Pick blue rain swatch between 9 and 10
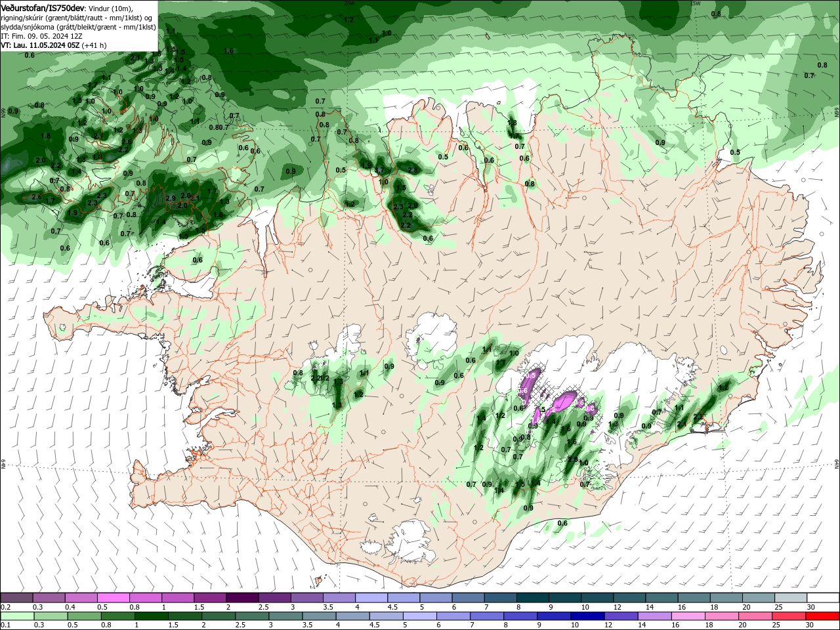The width and height of the screenshot is (840, 630). pyautogui.click(x=553, y=616)
